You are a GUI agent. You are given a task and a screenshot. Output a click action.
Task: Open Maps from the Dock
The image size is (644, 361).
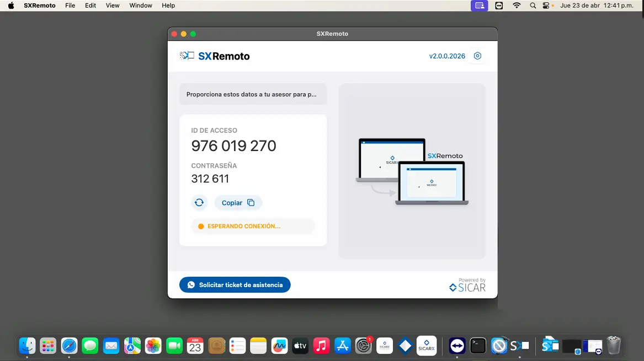click(x=132, y=346)
